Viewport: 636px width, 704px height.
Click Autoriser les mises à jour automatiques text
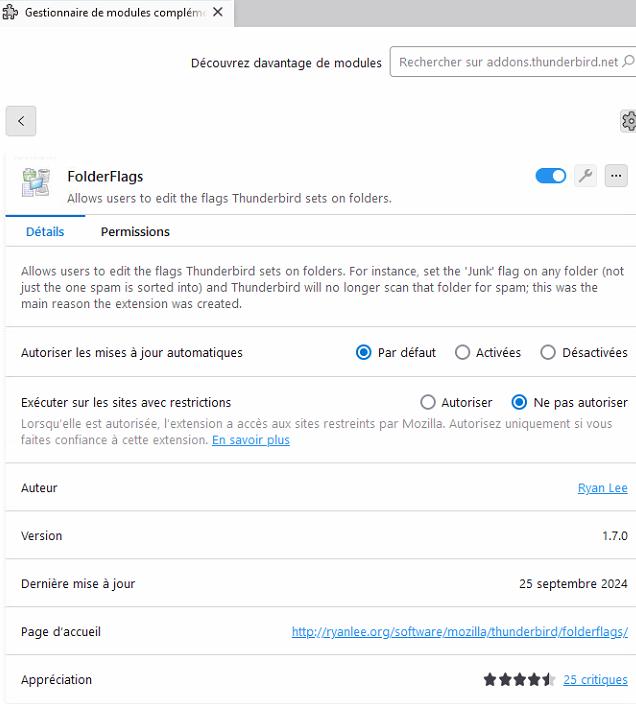(x=132, y=353)
